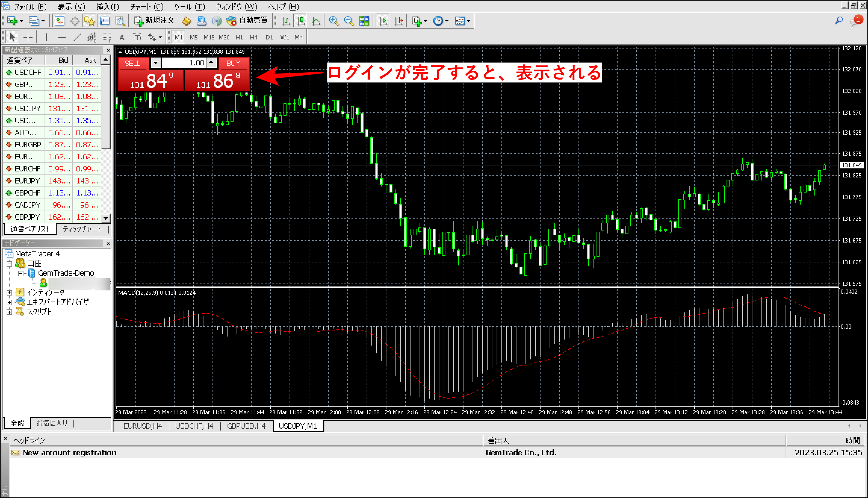The width and height of the screenshot is (868, 498).
Task: Select the Fibonacci retracement tool
Action: [107, 37]
